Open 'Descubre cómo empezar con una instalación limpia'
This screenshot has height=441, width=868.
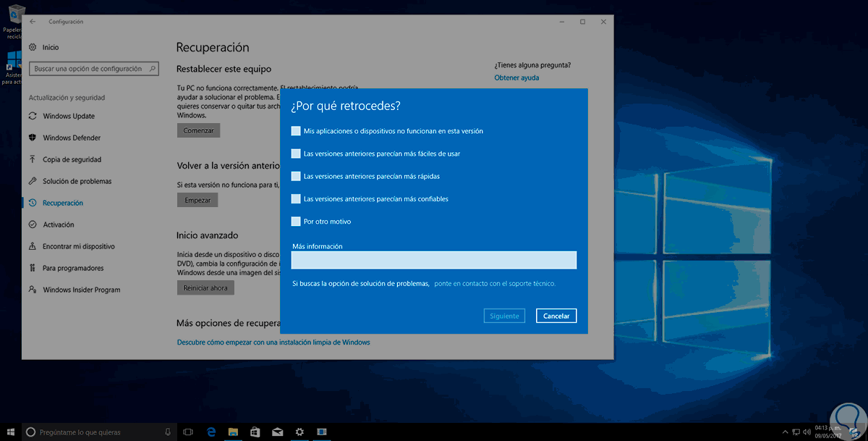[273, 342]
